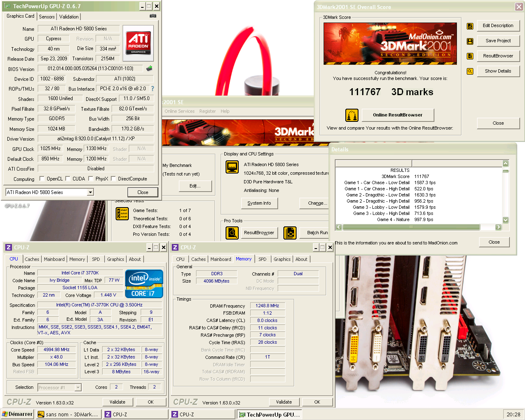Click the taskbar clock showing 20:28
Viewport: 525px width, 420px height.
(x=513, y=414)
